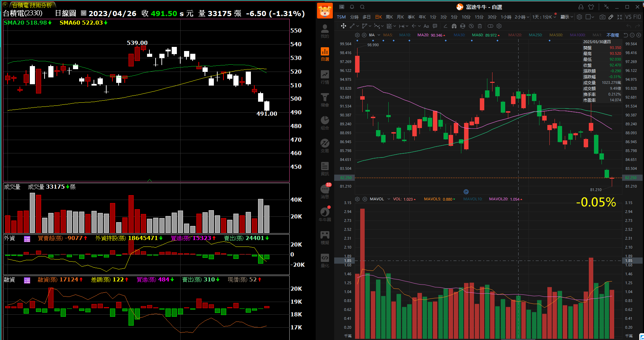644x340 pixels.
Task: Toggle the oval switch in drawing toolbar
Action: pyautogui.click(x=490, y=26)
